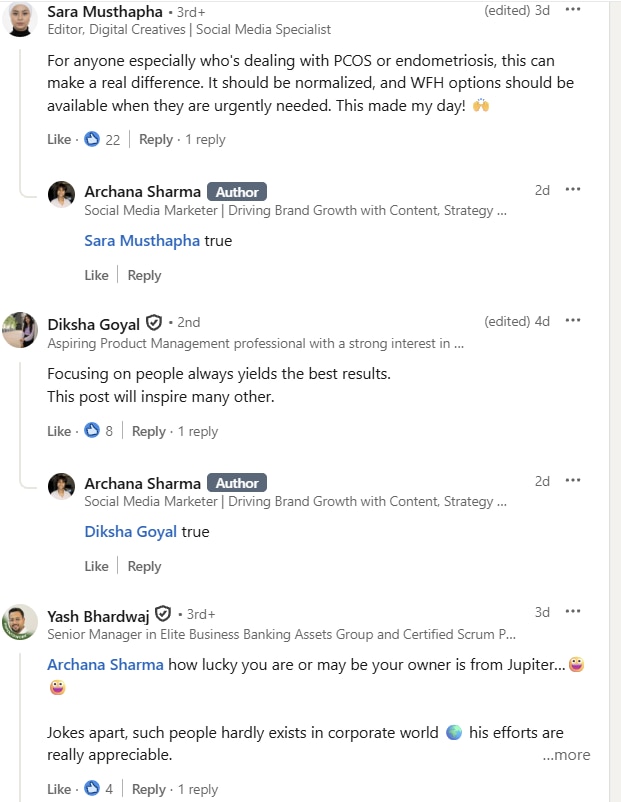Open the Archana Sharma mention in Yash's comment
621x802 pixels.
point(105,664)
